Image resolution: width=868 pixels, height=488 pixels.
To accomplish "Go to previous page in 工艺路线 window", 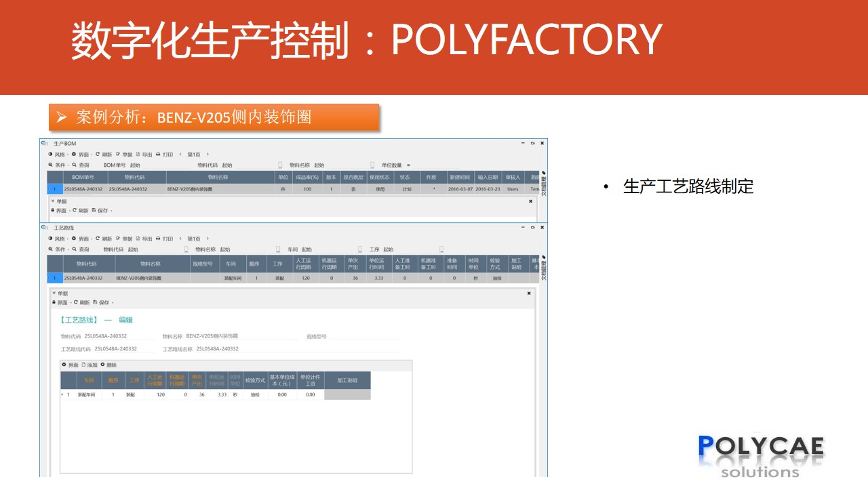I will click(180, 239).
